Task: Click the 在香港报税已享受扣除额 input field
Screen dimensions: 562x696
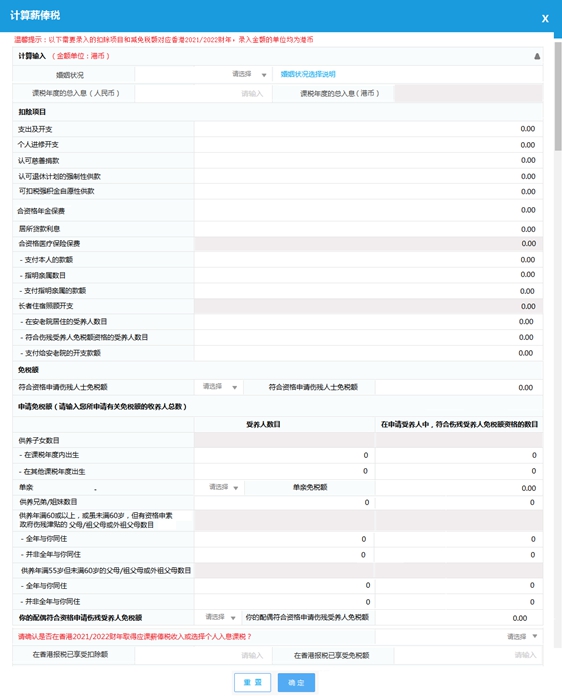Action: click(x=203, y=655)
